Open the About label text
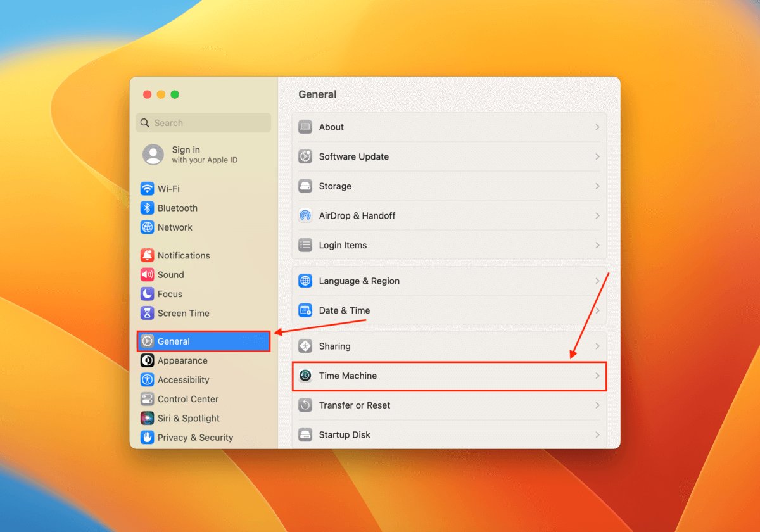 [331, 127]
